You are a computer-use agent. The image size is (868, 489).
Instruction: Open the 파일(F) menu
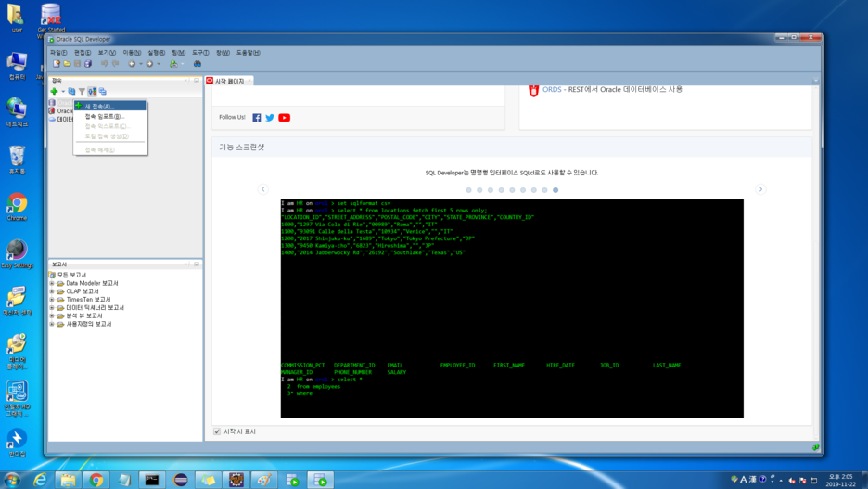[x=58, y=53]
